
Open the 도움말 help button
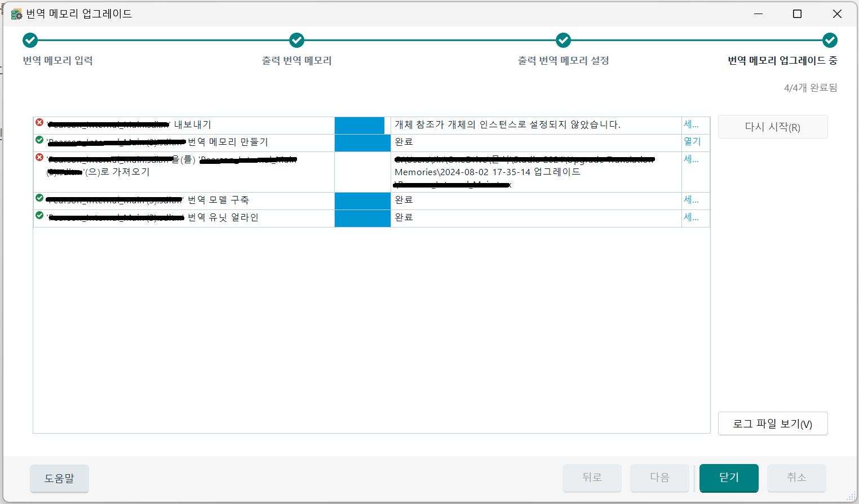(x=59, y=478)
